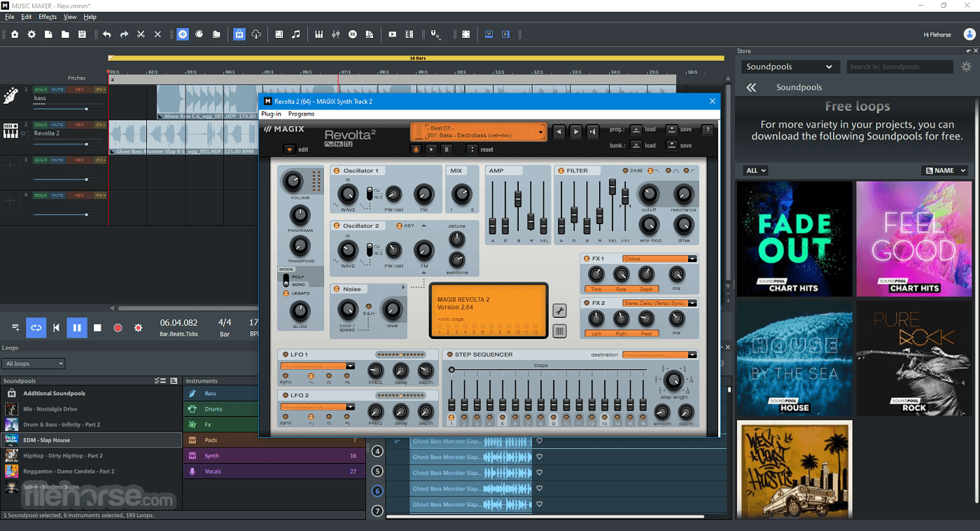Click the Revolta help question mark button
The width and height of the screenshot is (980, 531).
[x=707, y=130]
